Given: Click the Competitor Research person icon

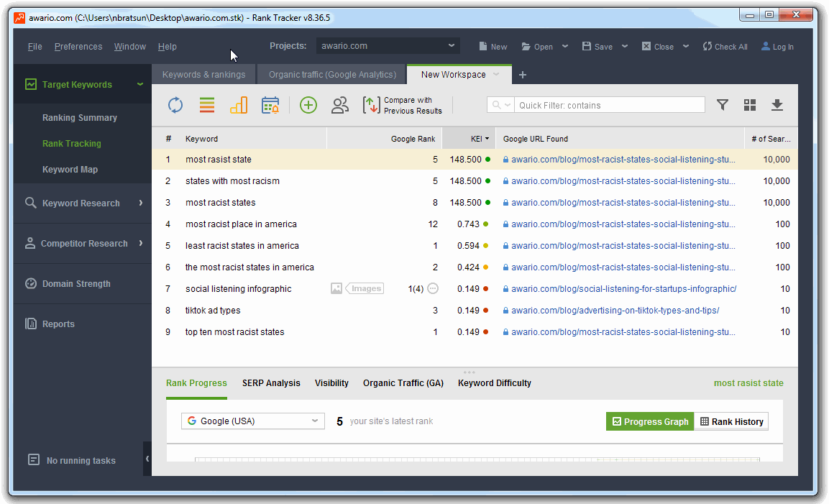Looking at the screenshot, I should click(30, 243).
